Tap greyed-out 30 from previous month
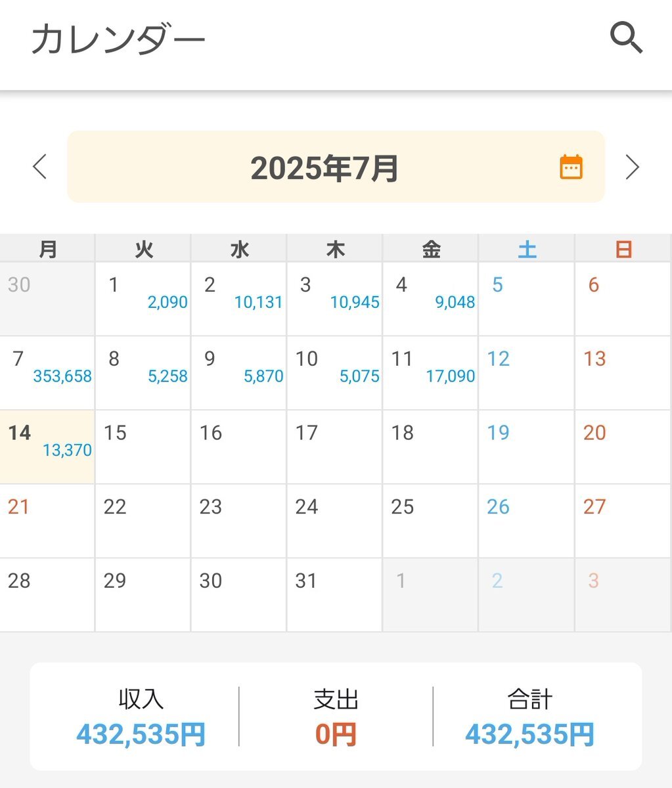 click(47, 299)
